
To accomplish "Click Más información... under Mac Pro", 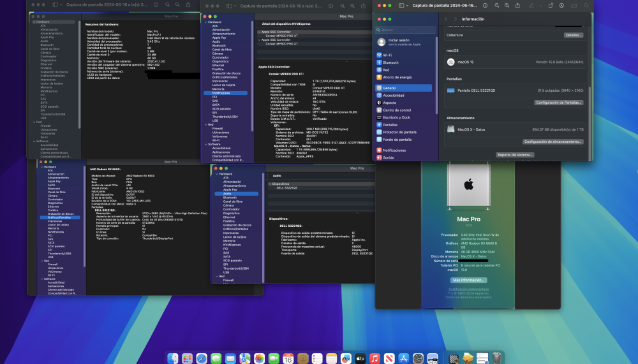I will 469,280.
